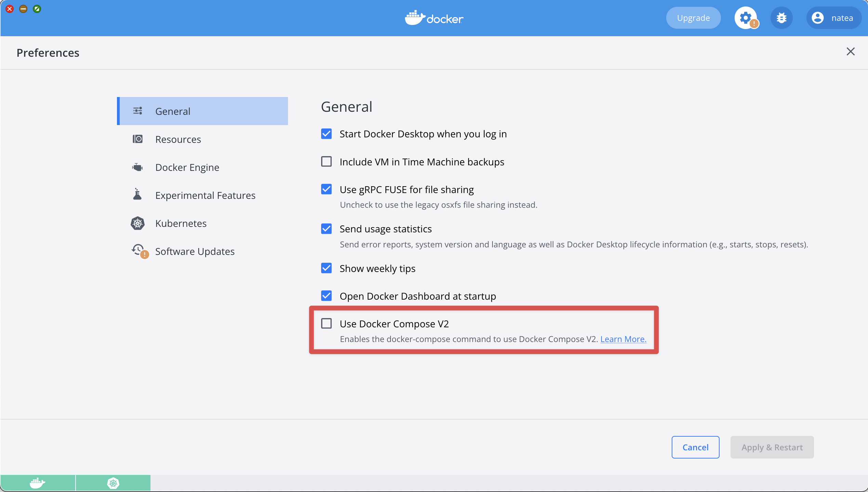The width and height of the screenshot is (868, 492).
Task: Disable Show weekly tips checkbox
Action: tap(326, 268)
